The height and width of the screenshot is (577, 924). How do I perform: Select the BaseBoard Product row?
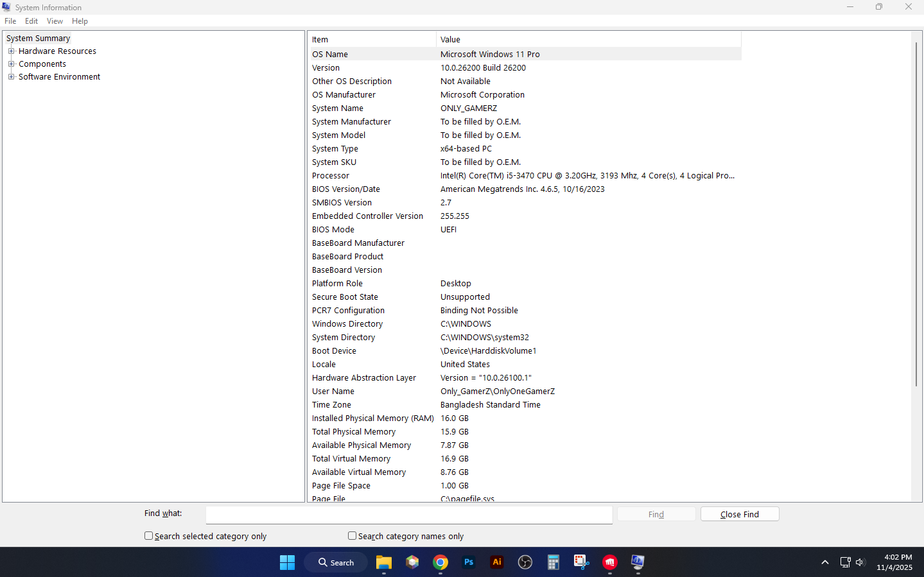525,257
